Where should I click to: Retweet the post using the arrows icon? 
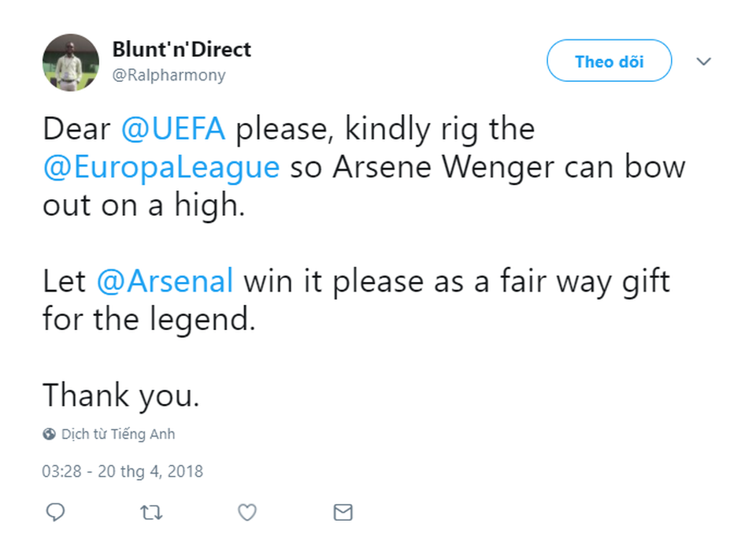pyautogui.click(x=150, y=512)
